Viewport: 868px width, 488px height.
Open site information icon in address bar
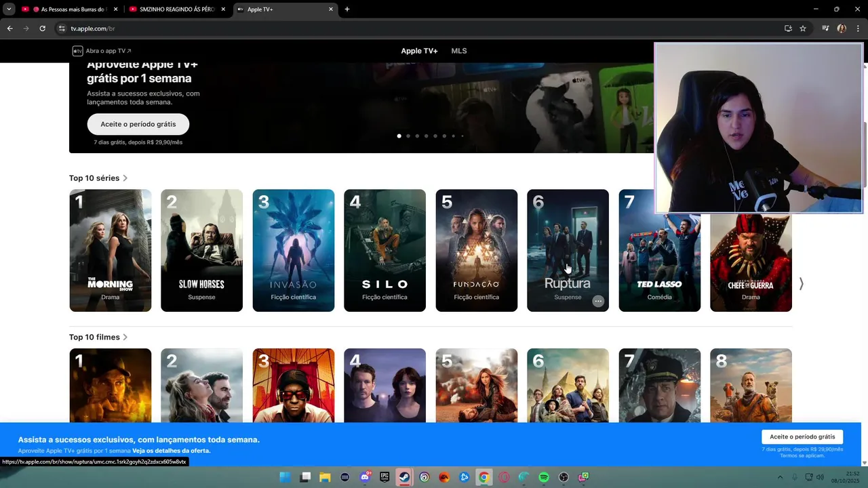(x=61, y=28)
